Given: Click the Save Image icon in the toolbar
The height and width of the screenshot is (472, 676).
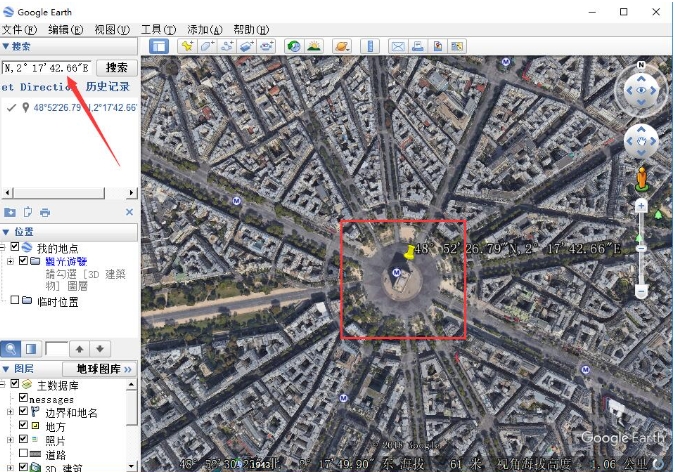Looking at the screenshot, I should pyautogui.click(x=437, y=46).
